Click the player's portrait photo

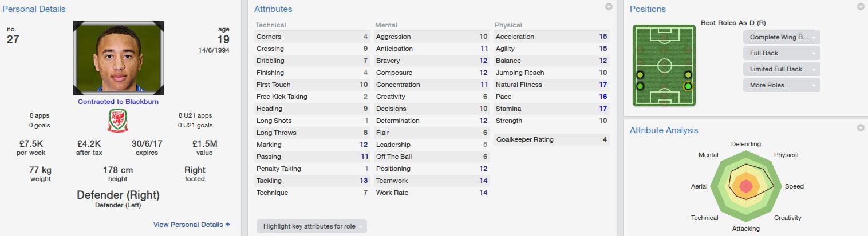(119, 58)
